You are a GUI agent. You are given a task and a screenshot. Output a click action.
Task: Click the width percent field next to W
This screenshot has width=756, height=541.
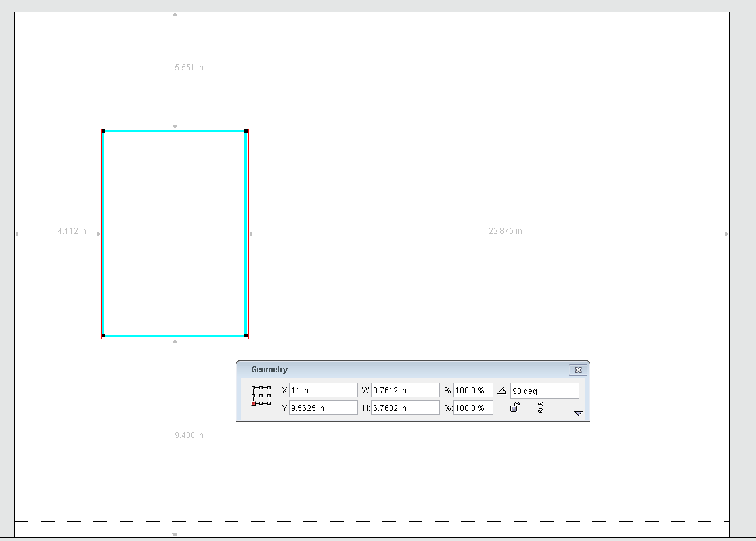click(473, 390)
